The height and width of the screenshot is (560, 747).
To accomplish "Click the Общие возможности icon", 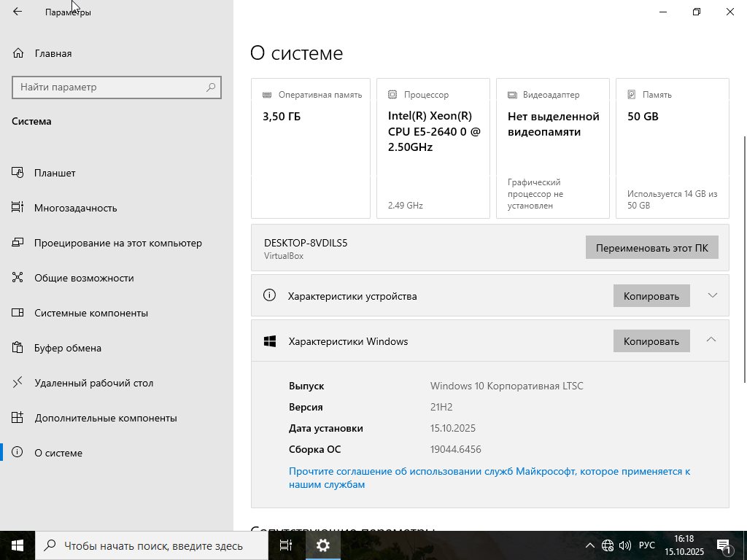I will tap(18, 278).
